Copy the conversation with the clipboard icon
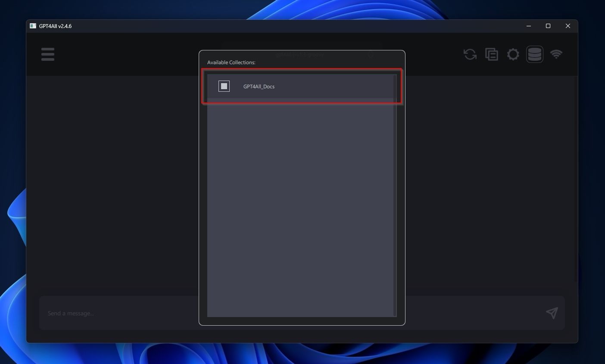The height and width of the screenshot is (364, 605). 491,54
